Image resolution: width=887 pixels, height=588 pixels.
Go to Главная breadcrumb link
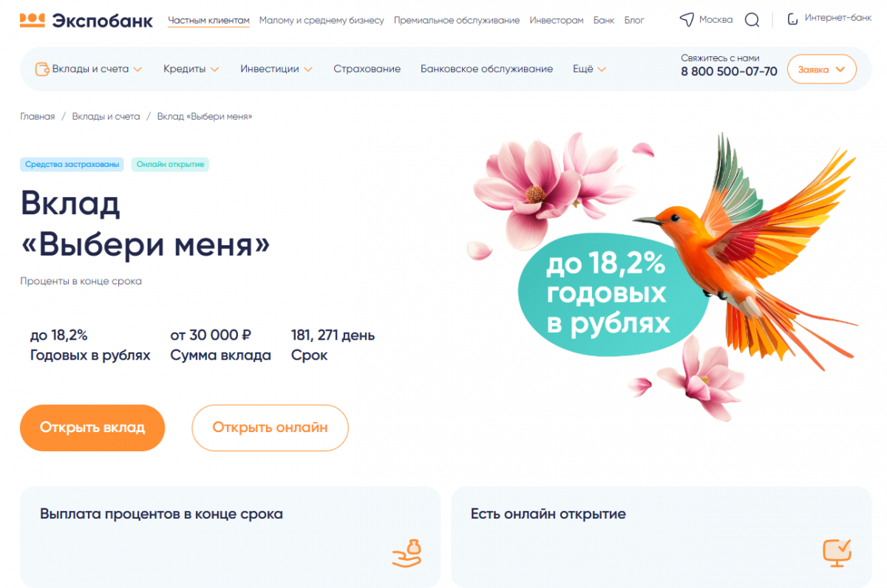click(38, 117)
